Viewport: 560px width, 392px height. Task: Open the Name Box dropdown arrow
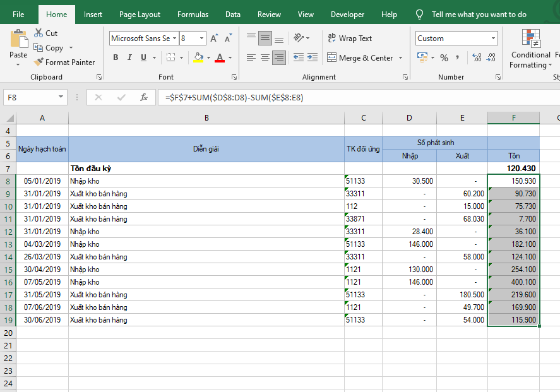coord(61,97)
